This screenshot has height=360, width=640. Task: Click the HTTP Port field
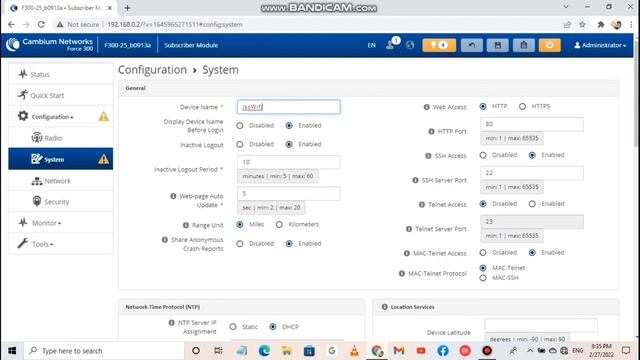(x=532, y=124)
